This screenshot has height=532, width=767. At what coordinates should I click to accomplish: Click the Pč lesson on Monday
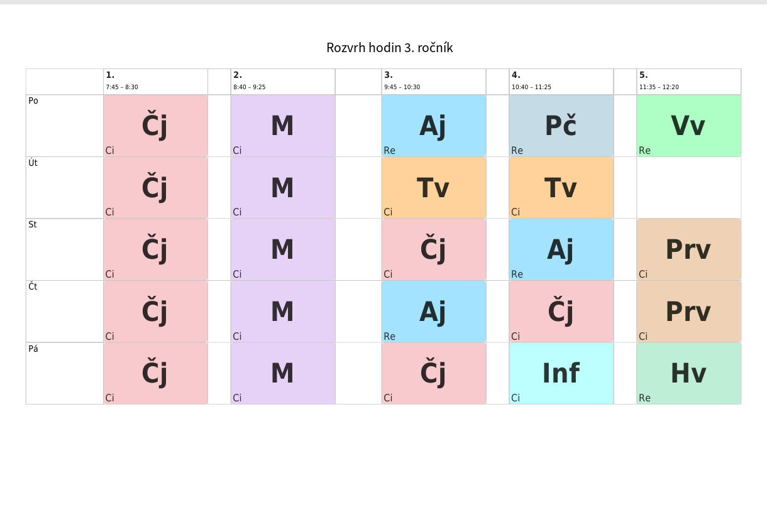(561, 126)
